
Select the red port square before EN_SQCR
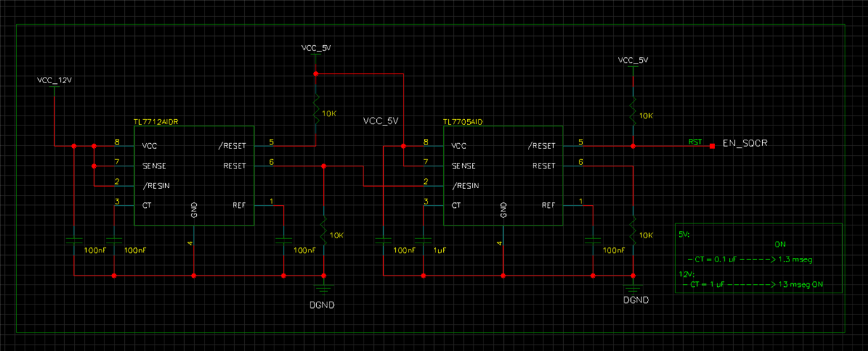[x=712, y=146]
